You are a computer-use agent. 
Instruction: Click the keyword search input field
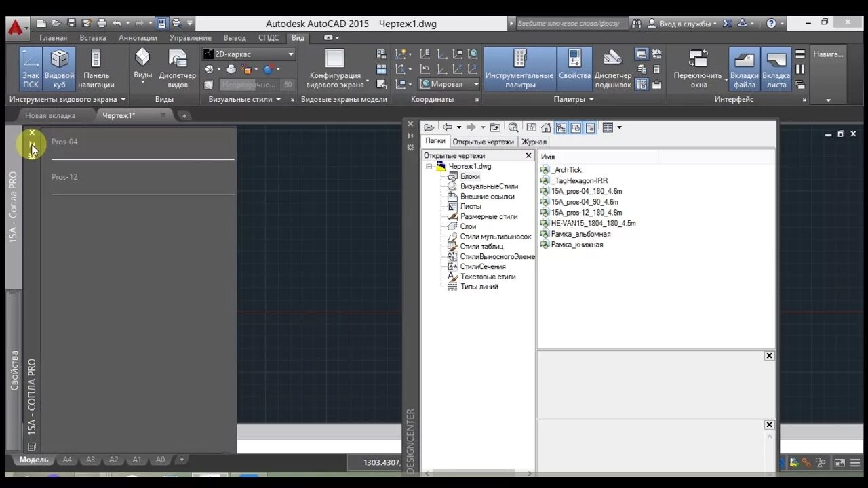[x=568, y=23]
